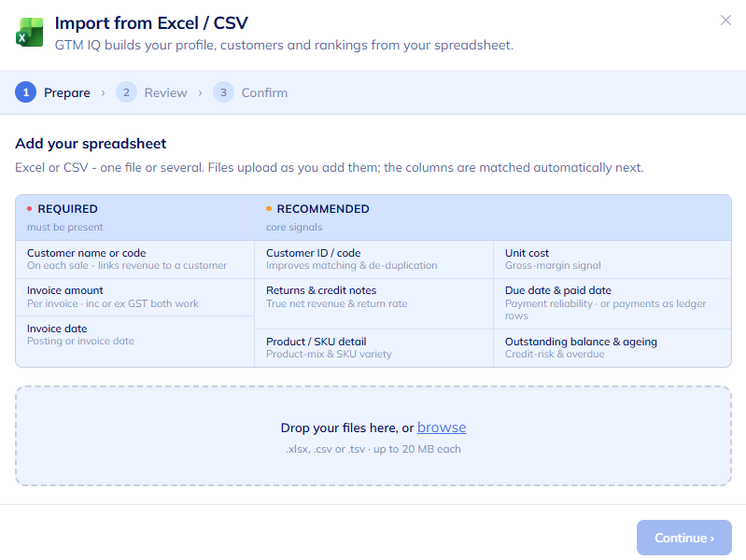Image resolution: width=746 pixels, height=560 pixels.
Task: Select the Outstanding balance & ageing cell
Action: tap(612, 348)
